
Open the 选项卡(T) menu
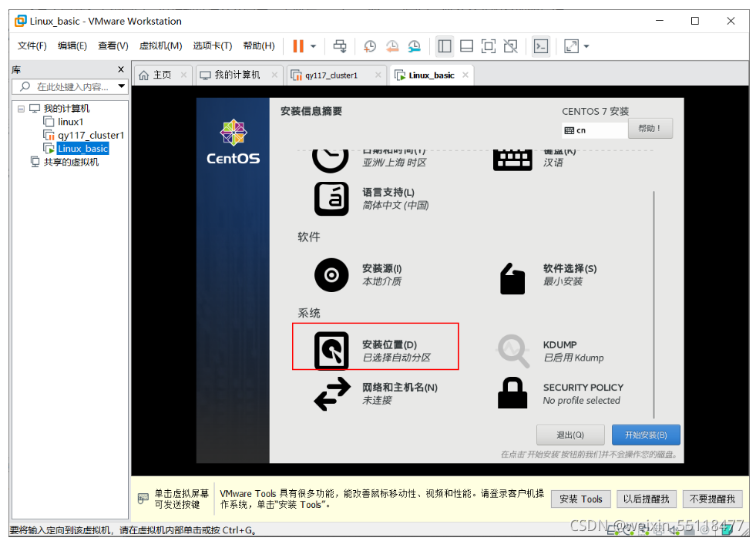(213, 45)
